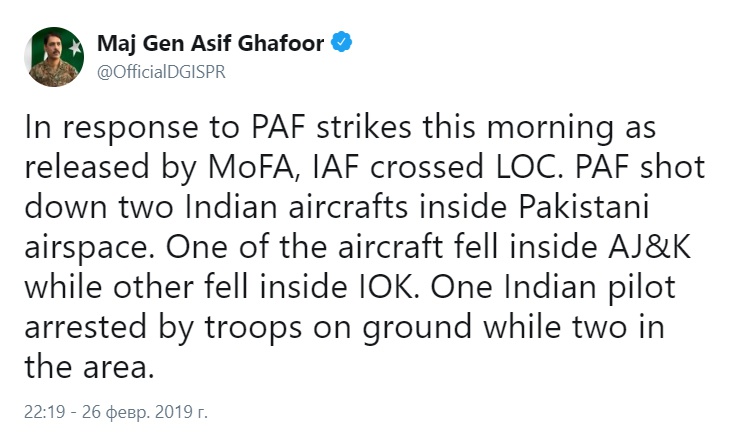Open the Maj Gen Asif Ghafoor display name

[210, 43]
